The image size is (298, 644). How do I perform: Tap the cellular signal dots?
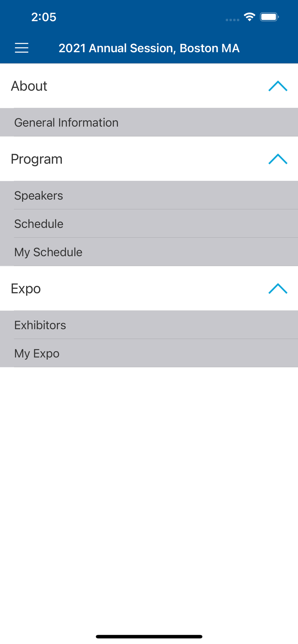click(232, 20)
